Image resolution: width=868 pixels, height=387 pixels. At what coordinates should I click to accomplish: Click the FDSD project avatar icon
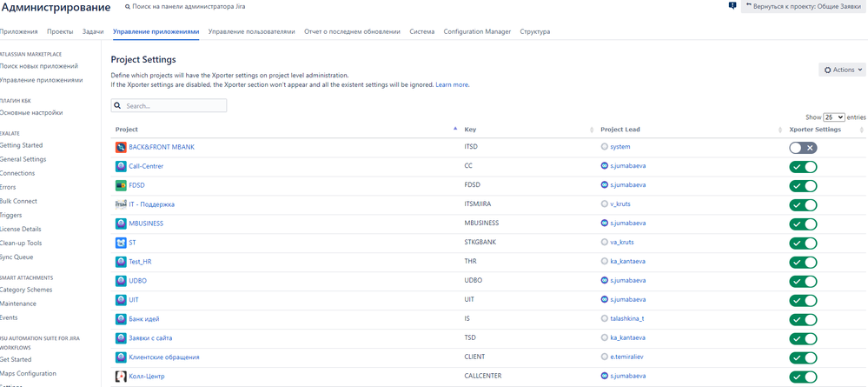pos(121,185)
